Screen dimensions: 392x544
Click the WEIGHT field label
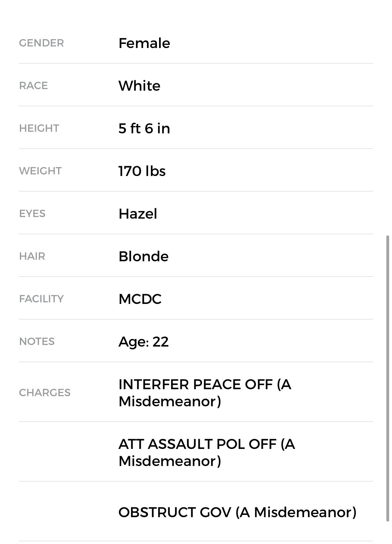point(40,171)
